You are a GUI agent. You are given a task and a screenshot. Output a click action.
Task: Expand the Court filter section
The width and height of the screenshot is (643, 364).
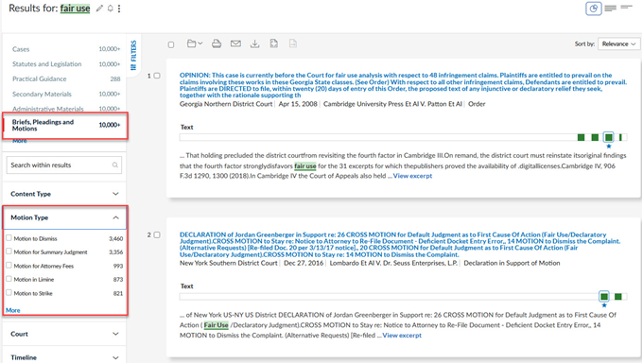click(x=64, y=334)
